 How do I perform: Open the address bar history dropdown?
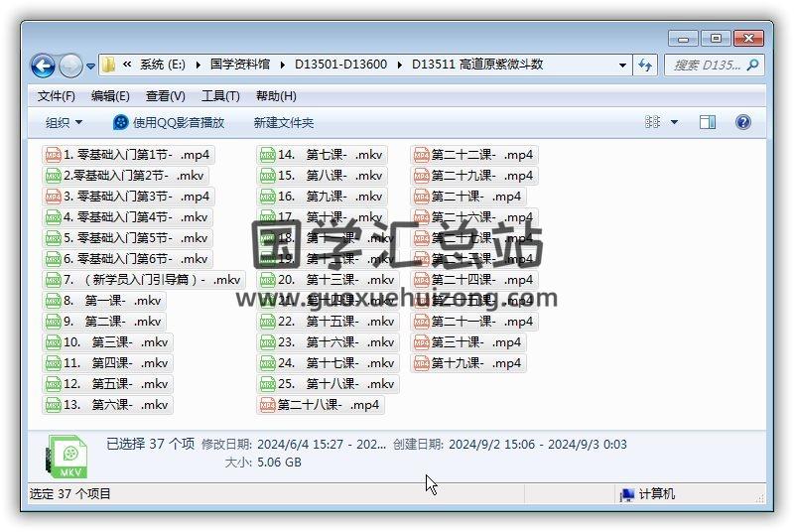(x=622, y=66)
